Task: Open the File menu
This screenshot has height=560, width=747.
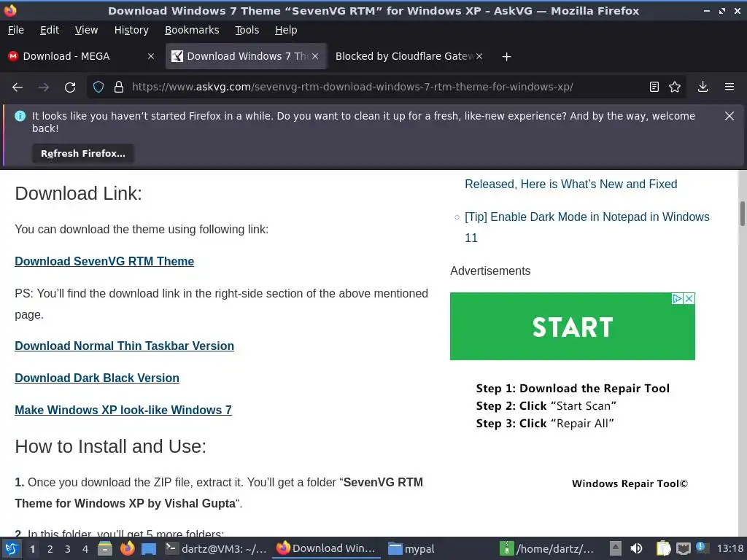Action: click(16, 30)
